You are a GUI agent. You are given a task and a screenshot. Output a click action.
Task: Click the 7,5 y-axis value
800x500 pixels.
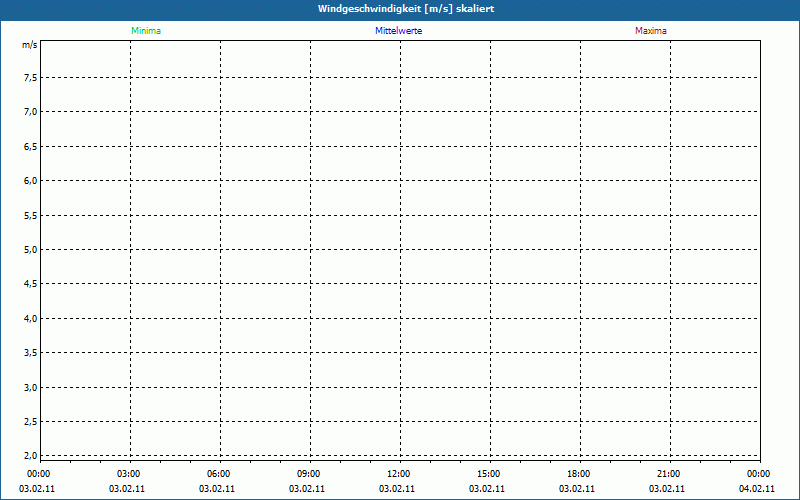coord(31,78)
